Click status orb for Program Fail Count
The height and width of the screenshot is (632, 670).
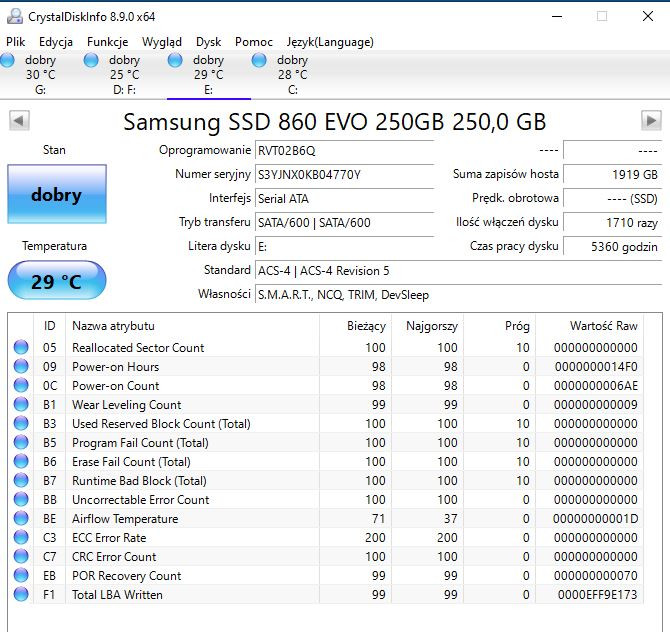[21, 442]
